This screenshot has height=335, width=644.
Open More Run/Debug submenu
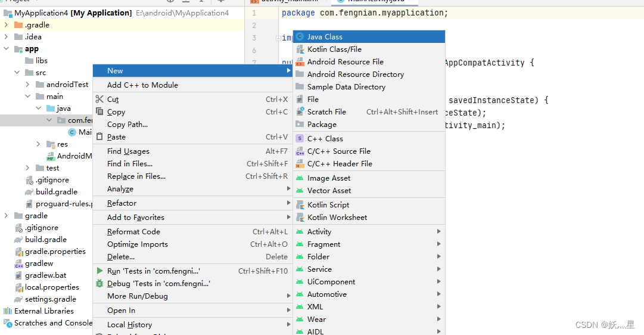tap(192, 296)
